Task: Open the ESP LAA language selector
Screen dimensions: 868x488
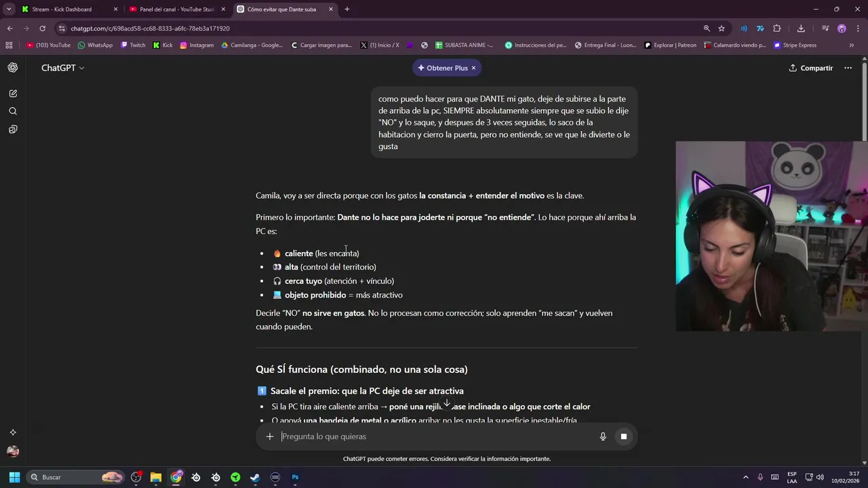Action: click(x=792, y=477)
